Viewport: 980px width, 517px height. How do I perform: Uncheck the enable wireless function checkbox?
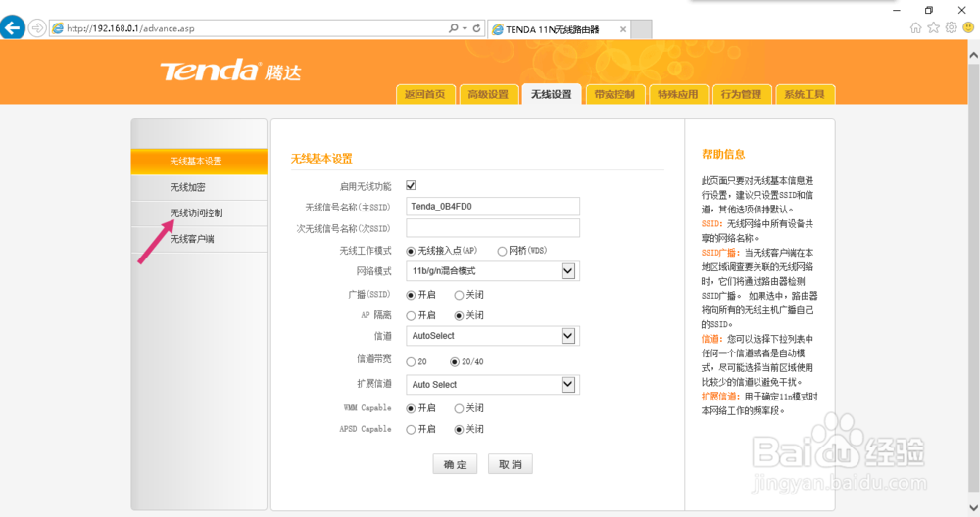[x=411, y=185]
